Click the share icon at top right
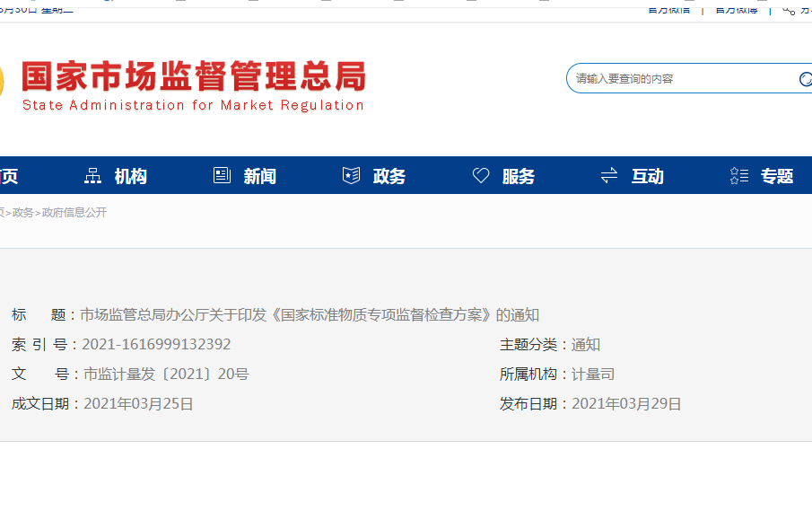Viewport: 812px width, 520px height. pyautogui.click(x=788, y=9)
